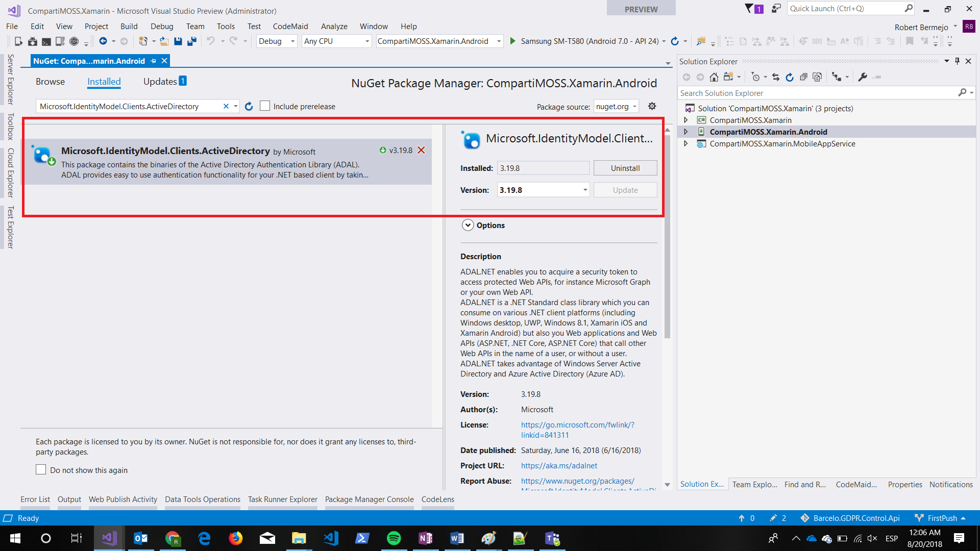Click Save All toolbar icon
980x551 pixels.
191,41
